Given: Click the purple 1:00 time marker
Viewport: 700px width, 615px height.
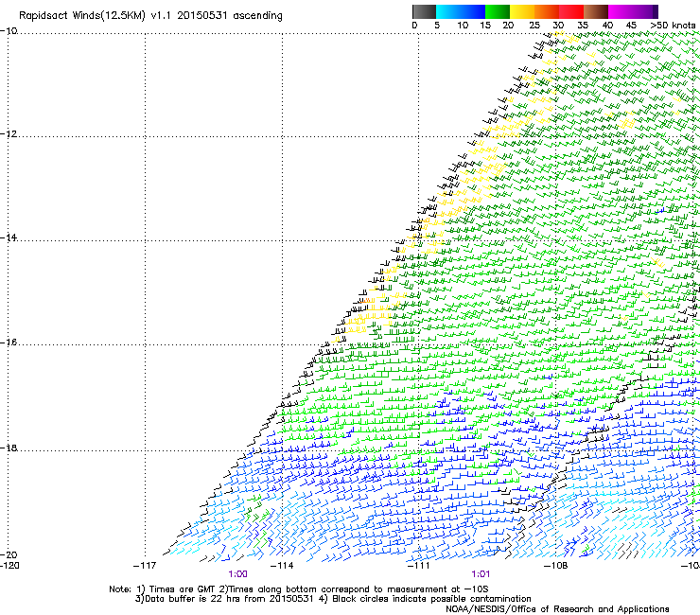Looking at the screenshot, I should point(237,574).
